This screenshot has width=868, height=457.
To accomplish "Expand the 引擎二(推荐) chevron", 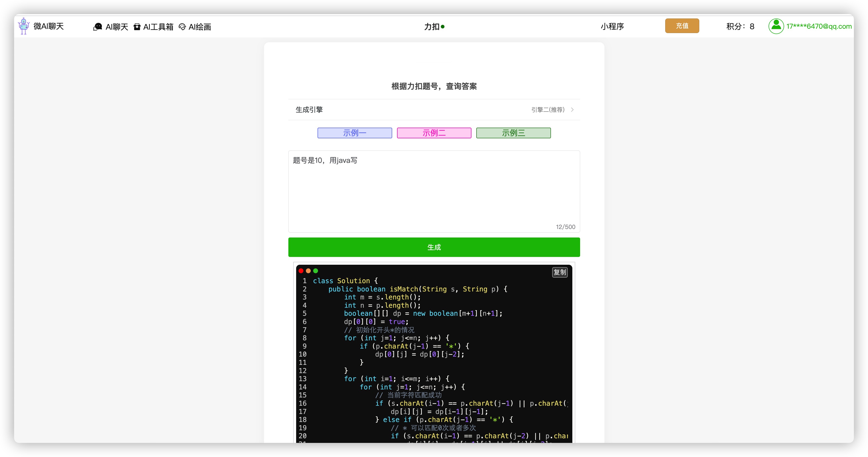I will click(572, 109).
